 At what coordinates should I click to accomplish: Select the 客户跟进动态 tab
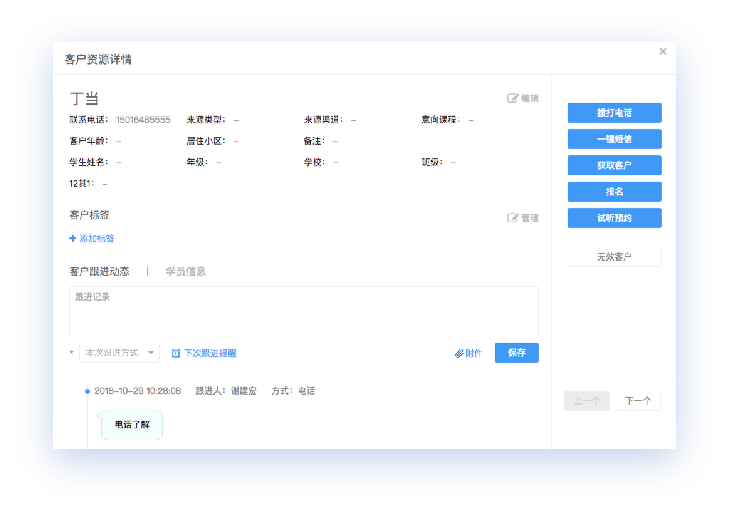pos(99,271)
